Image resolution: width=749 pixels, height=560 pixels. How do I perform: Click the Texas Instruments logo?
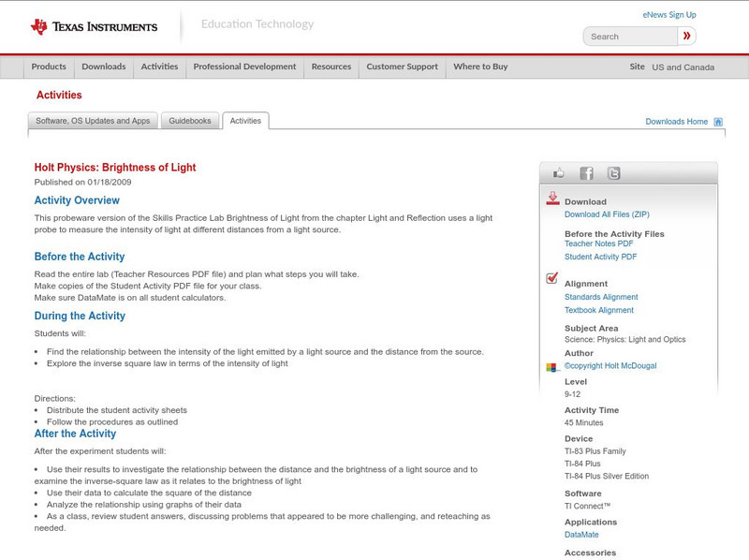tap(94, 26)
